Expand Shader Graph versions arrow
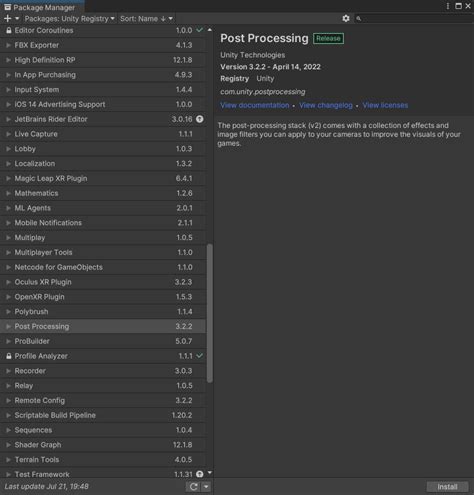The width and height of the screenshot is (474, 495). click(x=8, y=445)
